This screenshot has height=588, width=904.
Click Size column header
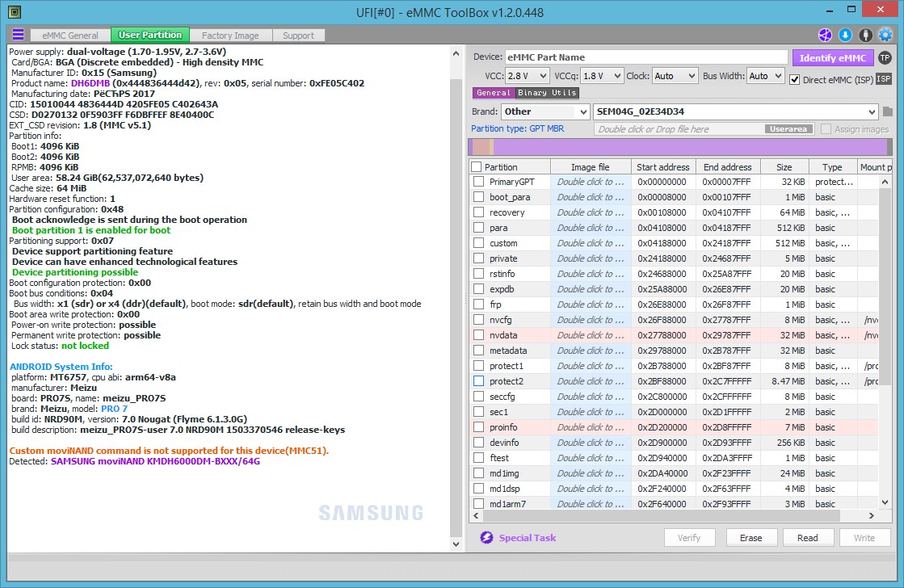coord(784,167)
